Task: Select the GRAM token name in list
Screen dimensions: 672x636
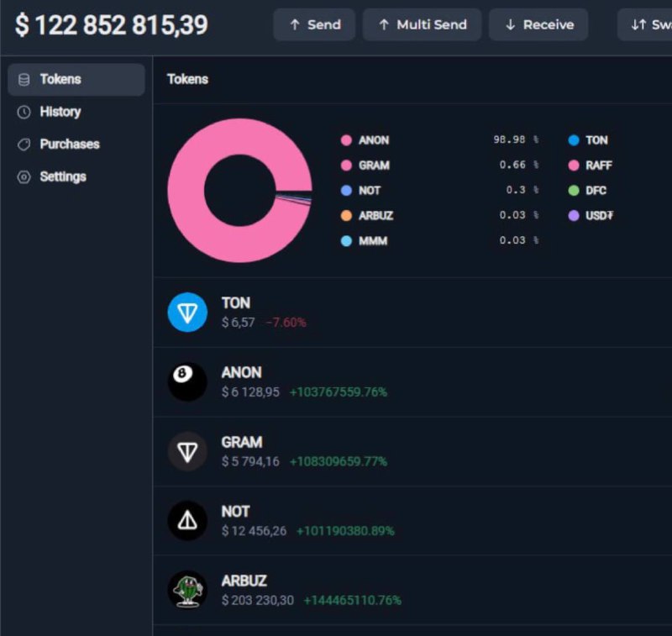Action: tap(242, 442)
